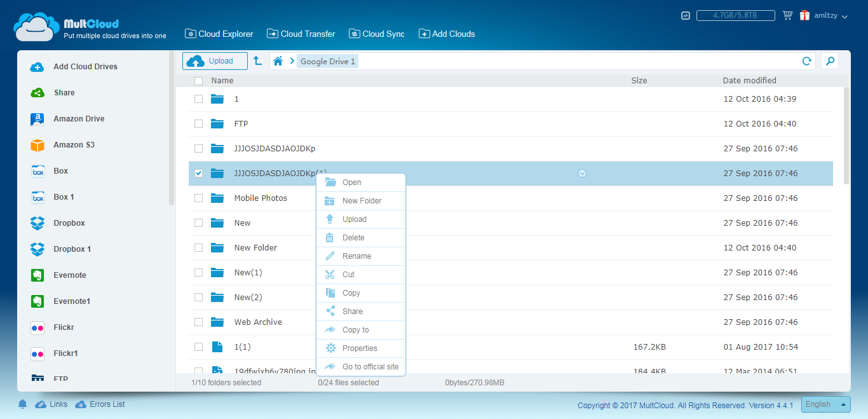Click the refresh icon in the path bar

(807, 61)
